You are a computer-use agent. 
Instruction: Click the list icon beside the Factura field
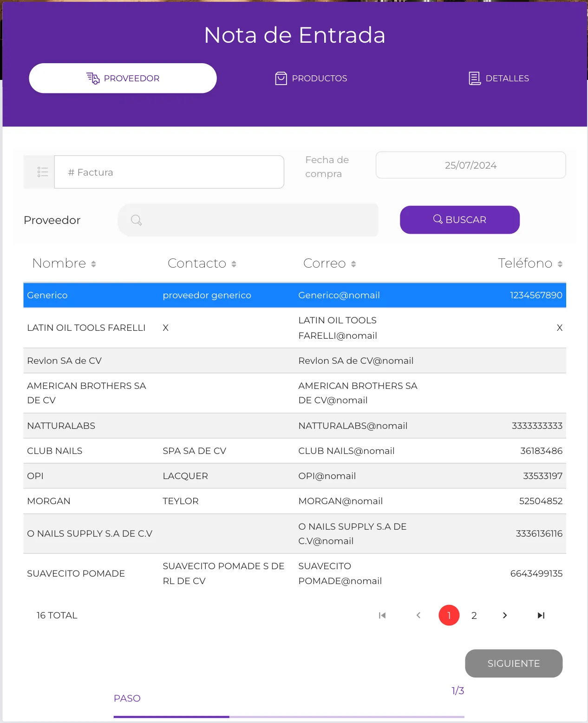point(42,172)
